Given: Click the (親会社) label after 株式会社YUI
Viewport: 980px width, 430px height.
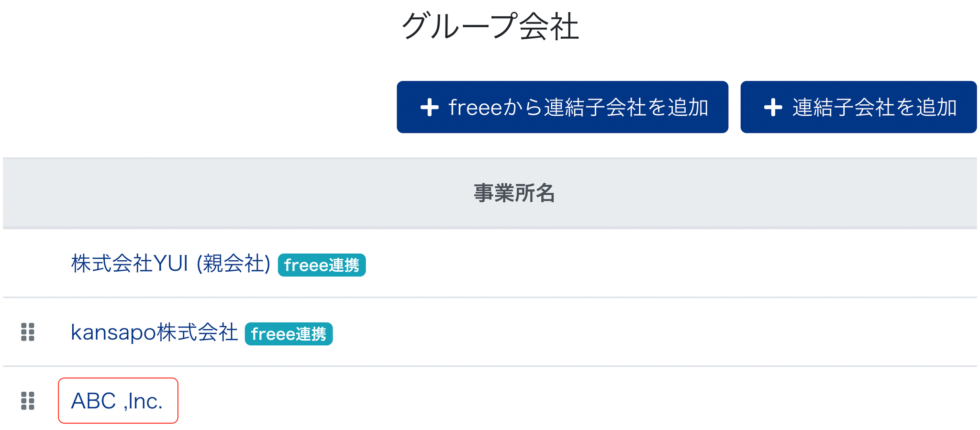Looking at the screenshot, I should [234, 264].
